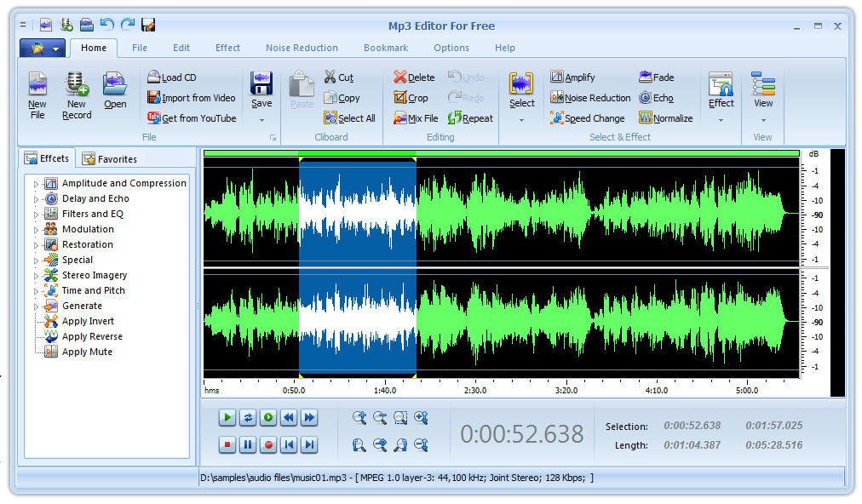The height and width of the screenshot is (504, 862).
Task: Click Get from YouTube
Action: click(192, 118)
